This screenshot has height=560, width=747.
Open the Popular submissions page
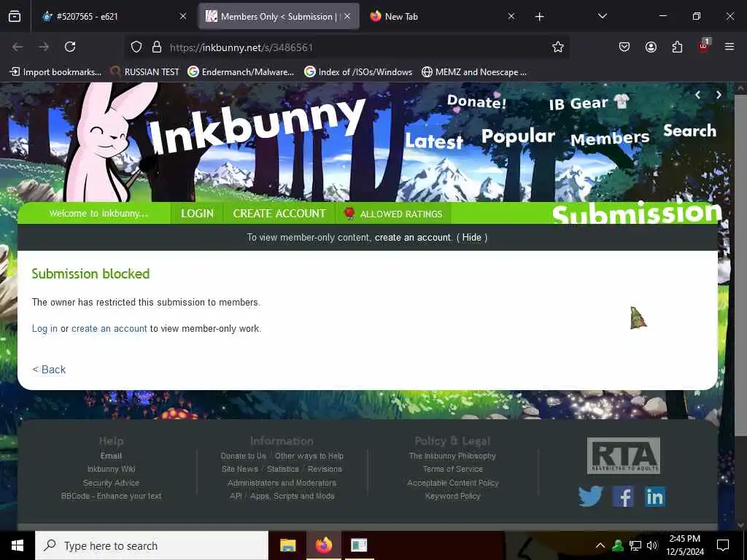pyautogui.click(x=519, y=136)
